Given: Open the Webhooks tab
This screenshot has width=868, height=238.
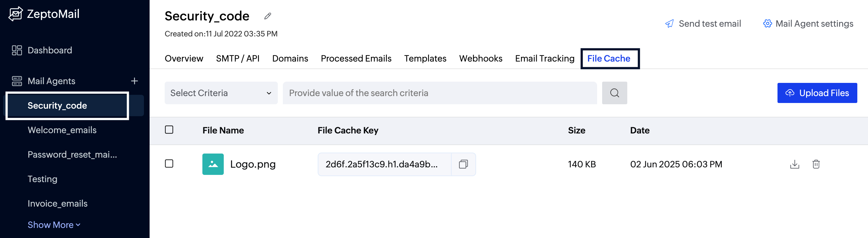Looking at the screenshot, I should (x=481, y=59).
